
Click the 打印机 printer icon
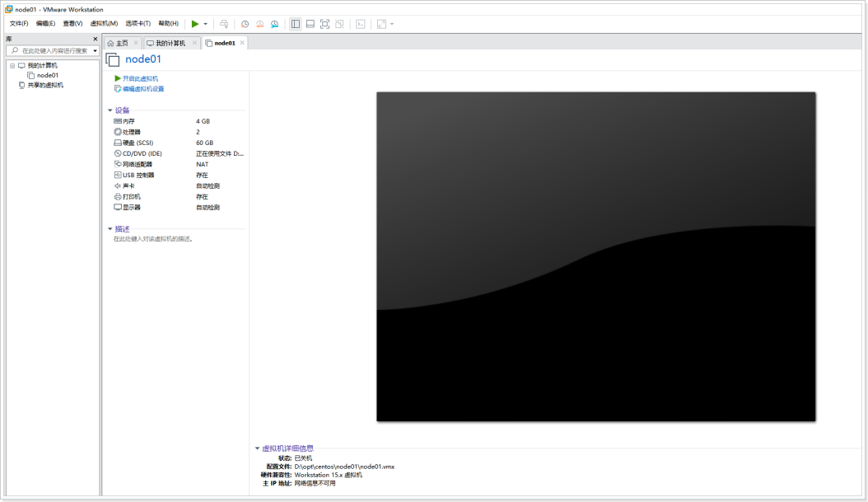[x=118, y=197]
